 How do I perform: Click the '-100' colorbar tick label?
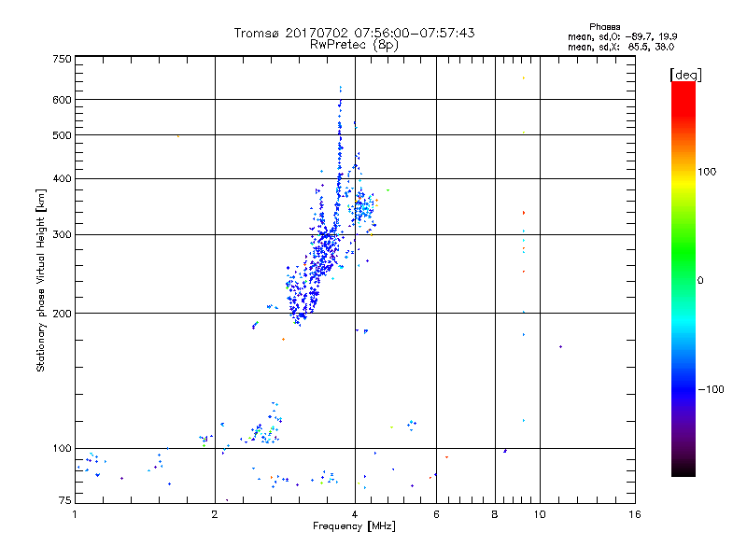[711, 389]
